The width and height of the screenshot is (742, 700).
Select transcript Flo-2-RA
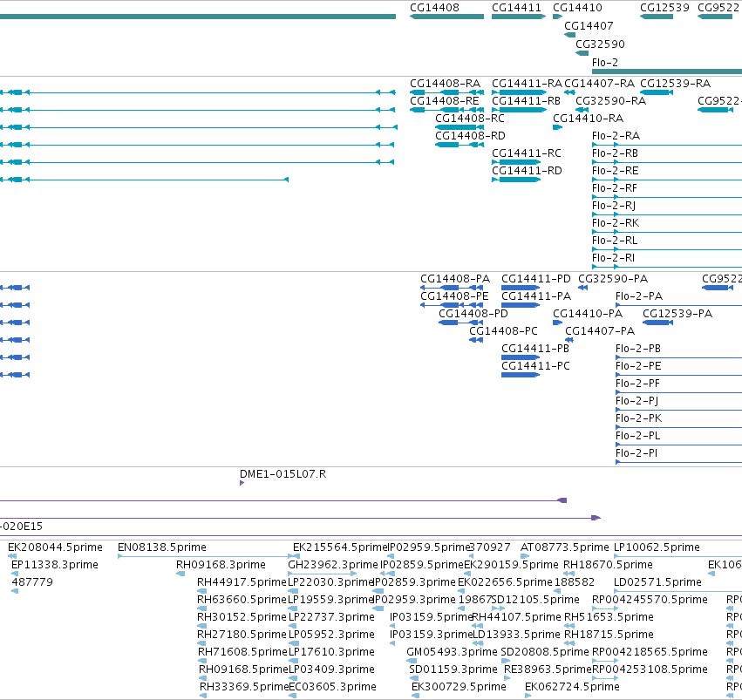(x=616, y=136)
